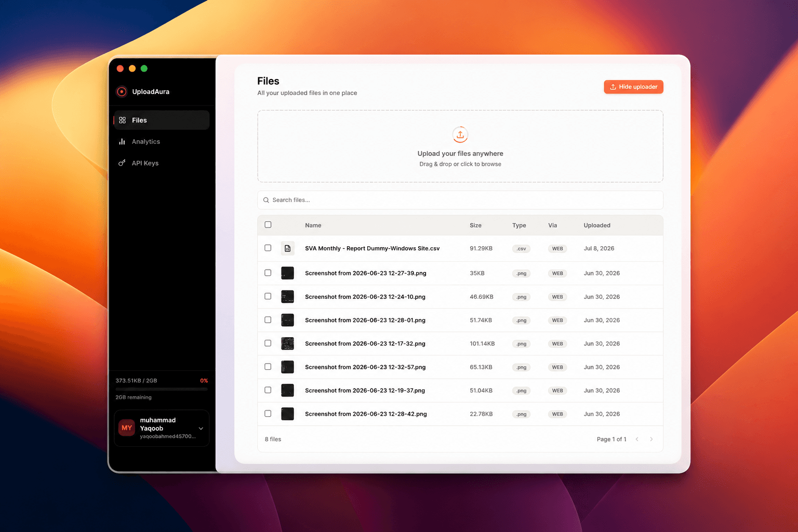Sort by the Type column header
798x532 pixels.
tap(519, 225)
